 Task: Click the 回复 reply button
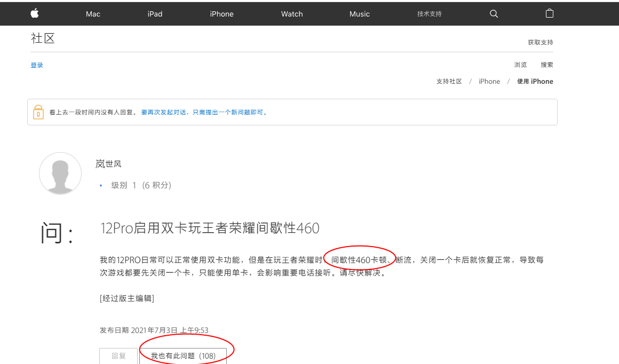118,355
